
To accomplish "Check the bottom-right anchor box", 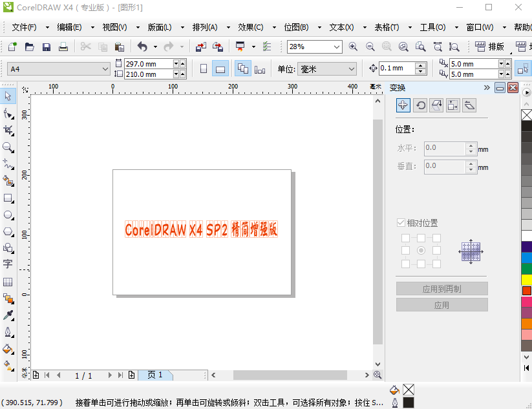I will (437, 264).
